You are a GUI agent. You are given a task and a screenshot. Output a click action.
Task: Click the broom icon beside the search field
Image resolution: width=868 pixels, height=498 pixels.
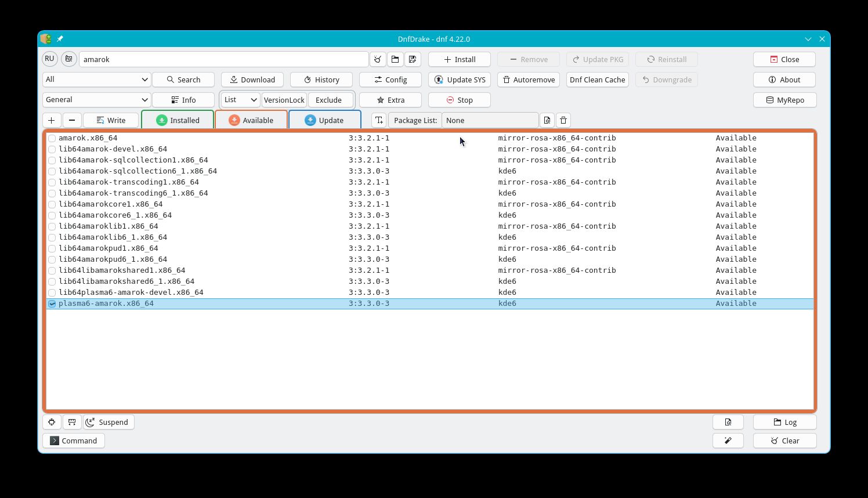pos(378,59)
